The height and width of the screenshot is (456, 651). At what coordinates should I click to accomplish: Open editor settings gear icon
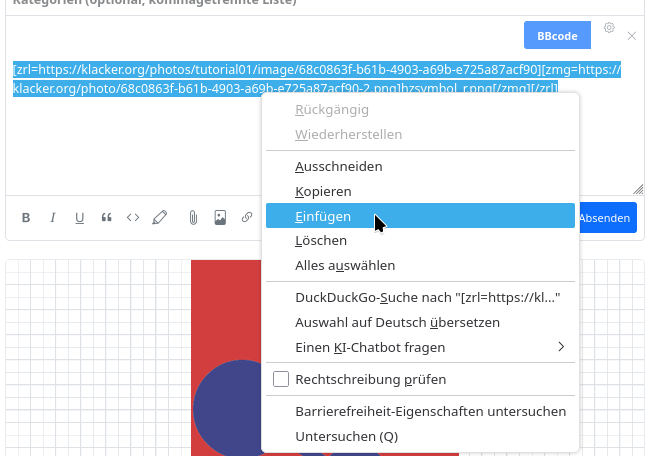coord(609,28)
